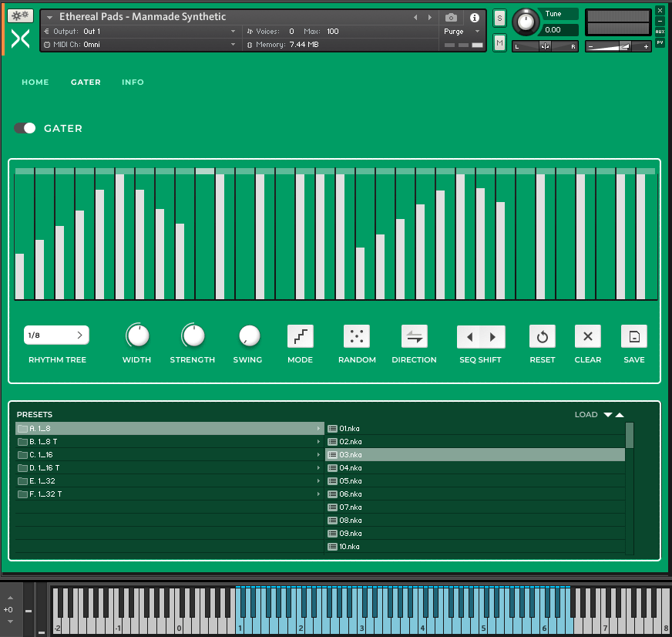Toggle the Gater on/off switch
Image resolution: width=672 pixels, height=637 pixels.
click(25, 128)
